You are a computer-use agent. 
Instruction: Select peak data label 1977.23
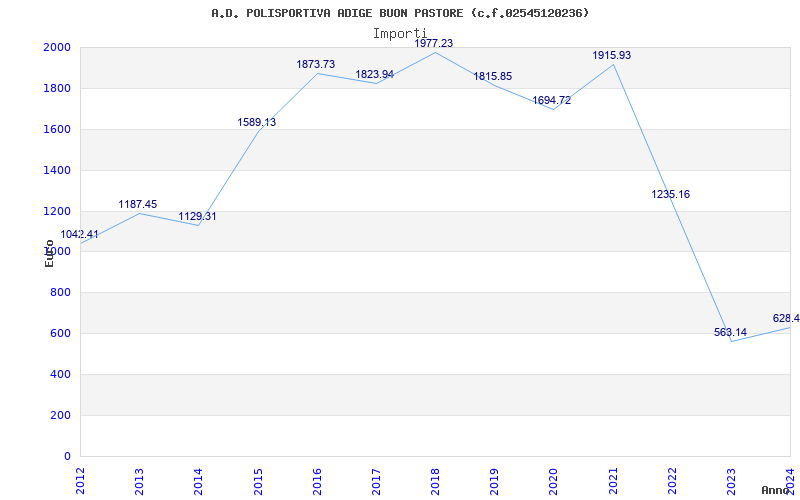pyautogui.click(x=434, y=43)
